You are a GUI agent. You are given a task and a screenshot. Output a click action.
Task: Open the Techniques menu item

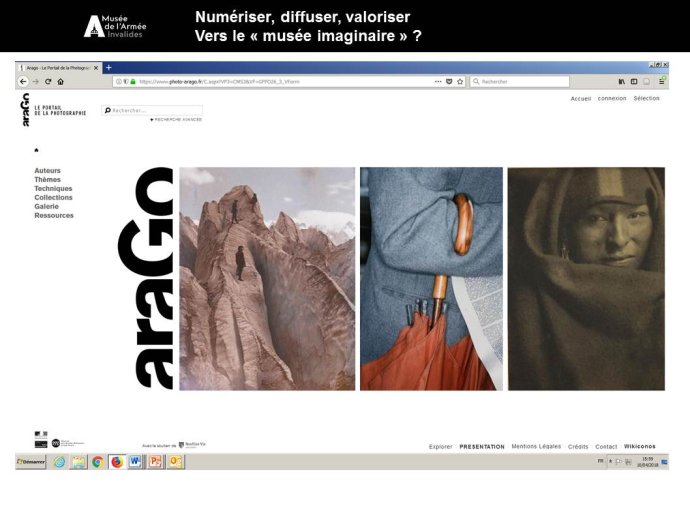click(53, 188)
